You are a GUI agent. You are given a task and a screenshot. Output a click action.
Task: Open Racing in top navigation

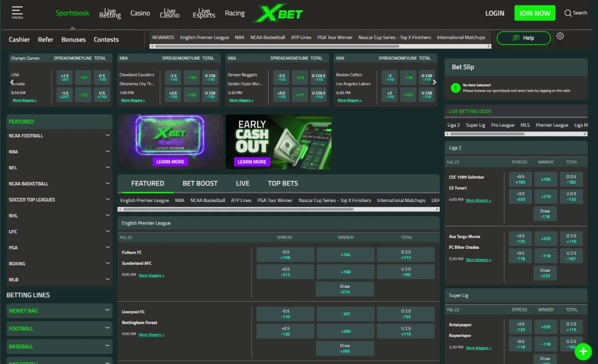[x=235, y=13]
